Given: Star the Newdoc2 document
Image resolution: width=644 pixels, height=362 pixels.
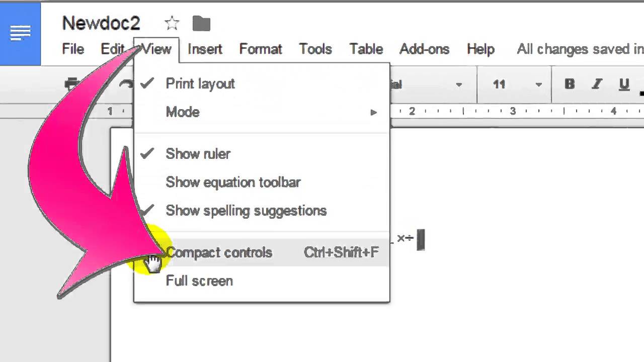Looking at the screenshot, I should point(172,23).
